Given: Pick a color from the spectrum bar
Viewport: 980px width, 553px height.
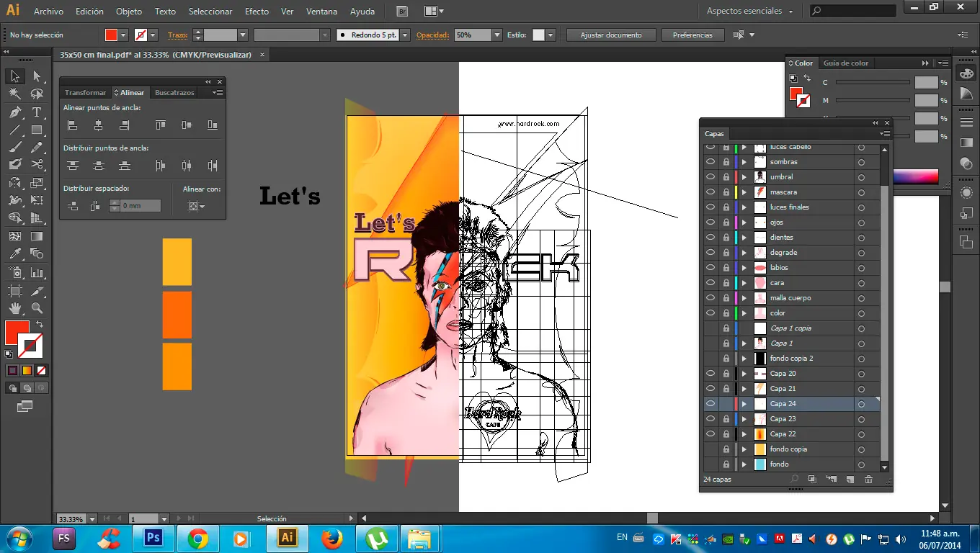Looking at the screenshot, I should (915, 177).
